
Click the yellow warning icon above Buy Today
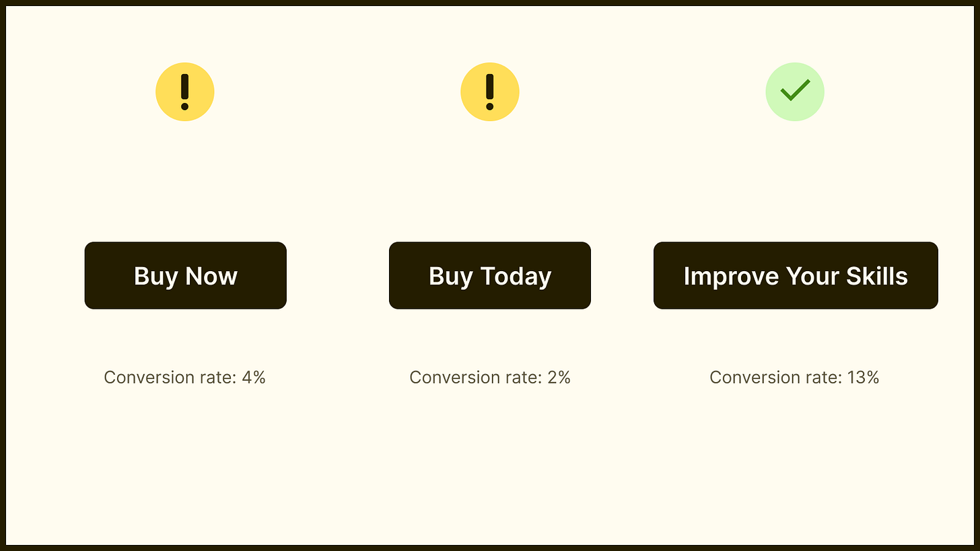tap(490, 91)
